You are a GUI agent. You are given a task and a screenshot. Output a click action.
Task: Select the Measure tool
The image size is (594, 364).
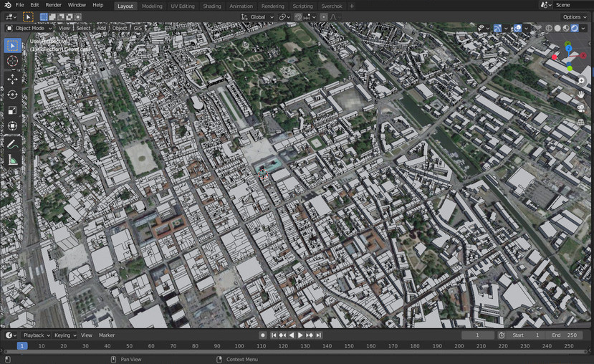[x=12, y=161]
